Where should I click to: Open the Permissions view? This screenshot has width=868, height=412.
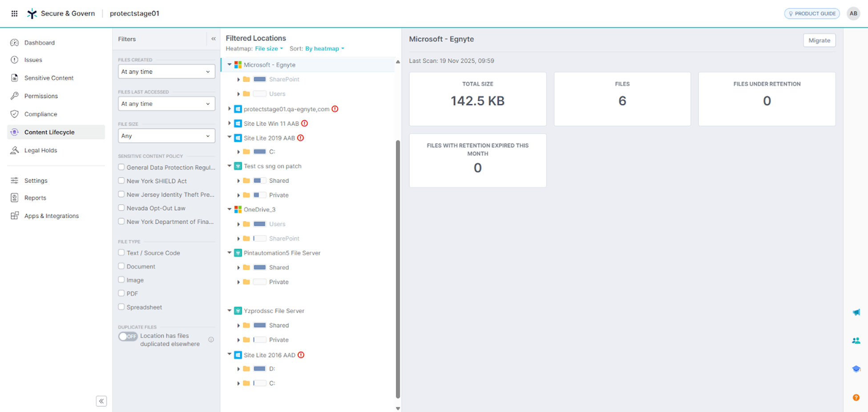(41, 96)
